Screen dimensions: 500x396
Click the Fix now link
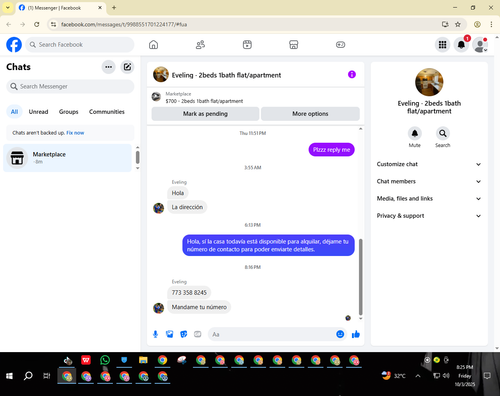pos(75,133)
